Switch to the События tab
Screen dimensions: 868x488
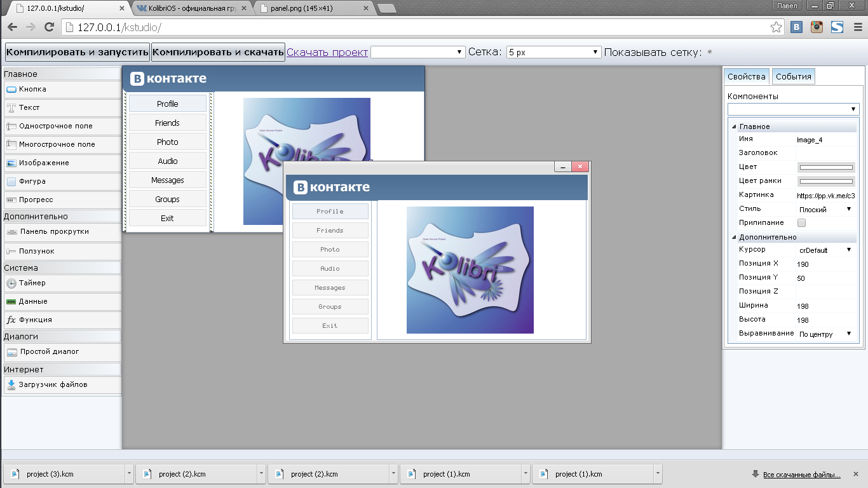pos(793,76)
